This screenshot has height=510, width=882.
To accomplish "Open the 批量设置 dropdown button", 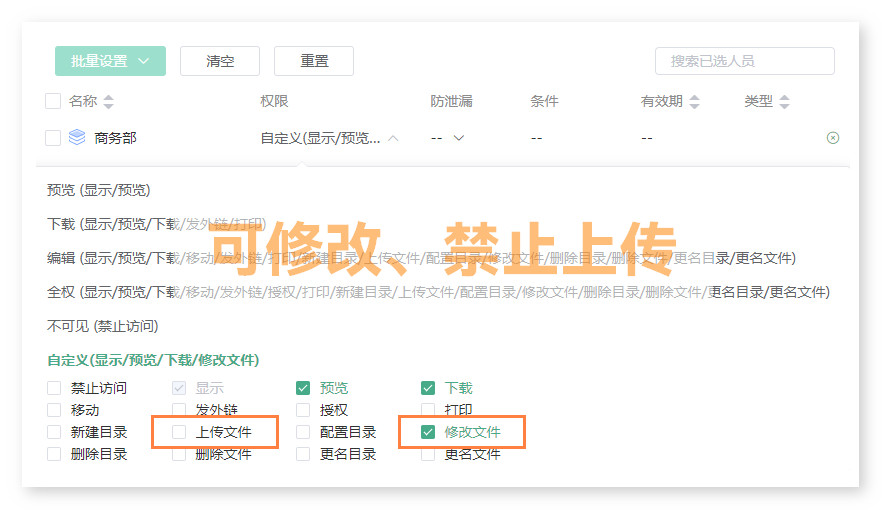I will 110,61.
